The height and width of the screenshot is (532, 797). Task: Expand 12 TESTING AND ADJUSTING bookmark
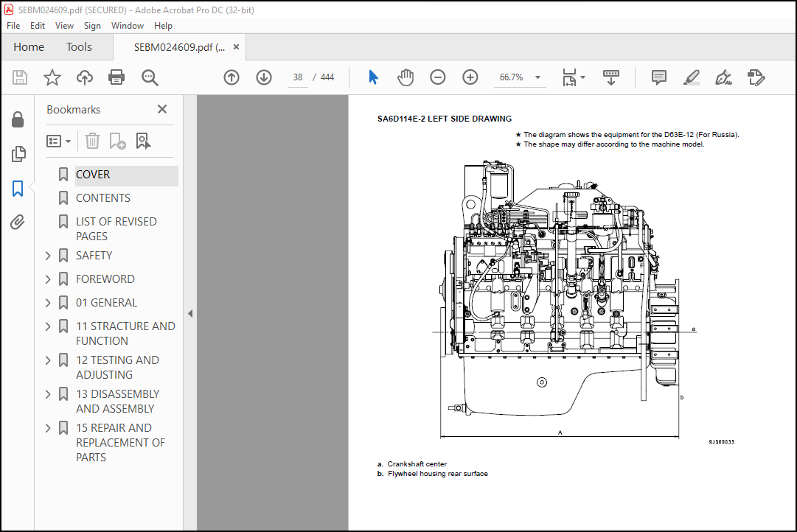(48, 360)
